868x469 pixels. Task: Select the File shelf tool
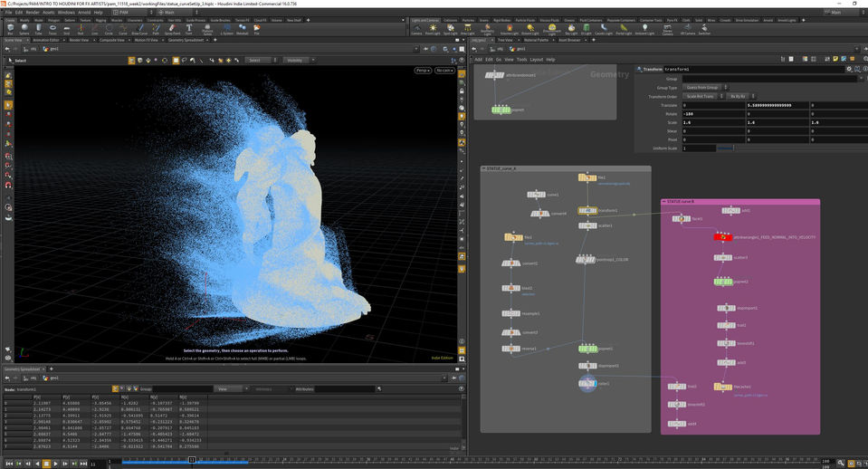[257, 29]
